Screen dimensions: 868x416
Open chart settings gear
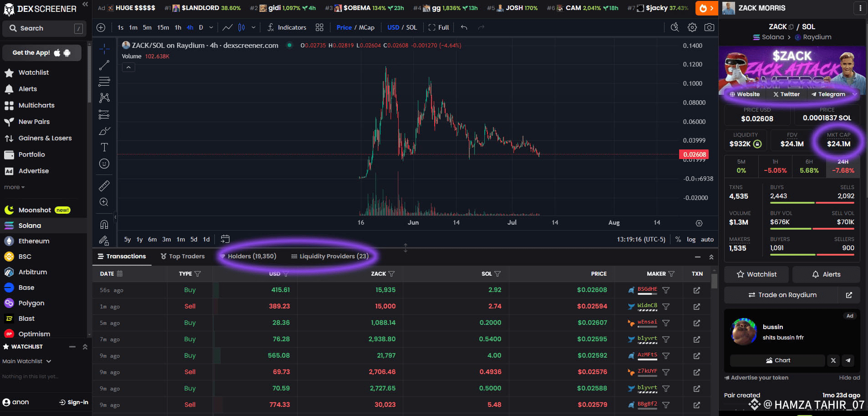tap(692, 27)
